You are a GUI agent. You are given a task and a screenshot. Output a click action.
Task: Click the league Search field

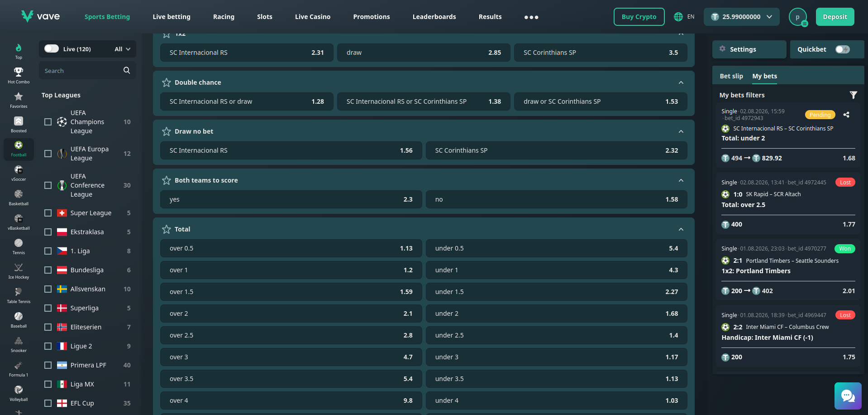[87, 70]
